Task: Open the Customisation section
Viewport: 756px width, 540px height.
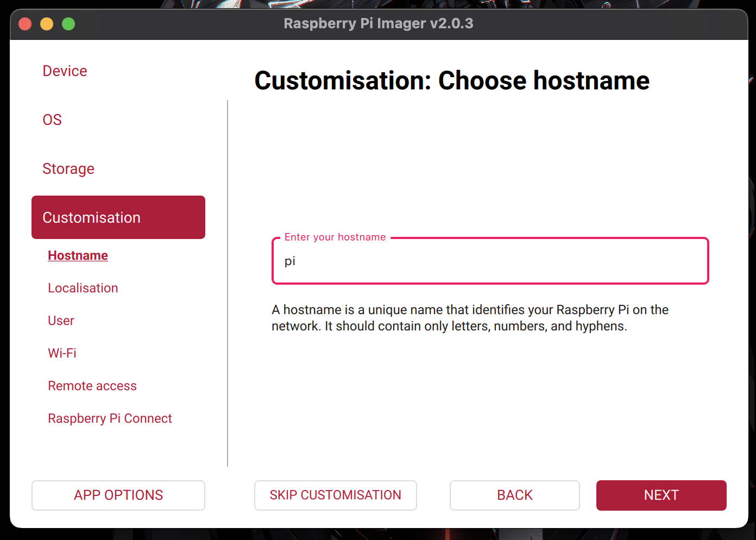Action: pos(118,217)
